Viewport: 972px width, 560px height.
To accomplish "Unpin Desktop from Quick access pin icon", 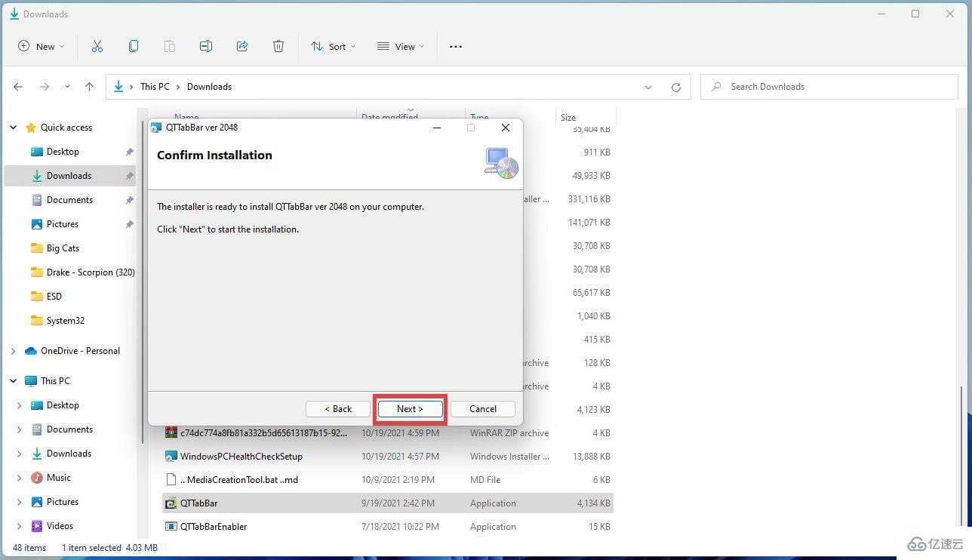I will click(x=129, y=152).
